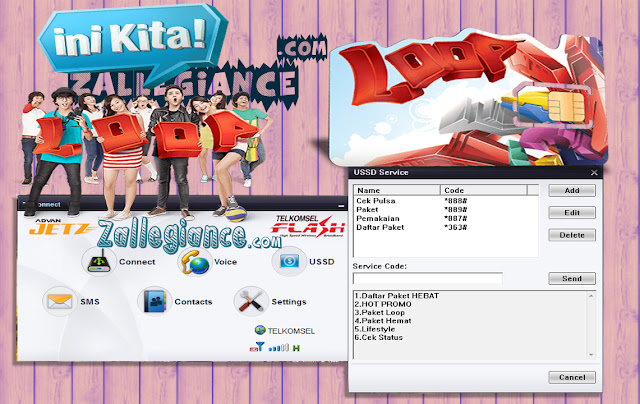Click the globe icon beside TELKOMSEL
640x404 pixels.
(260, 330)
